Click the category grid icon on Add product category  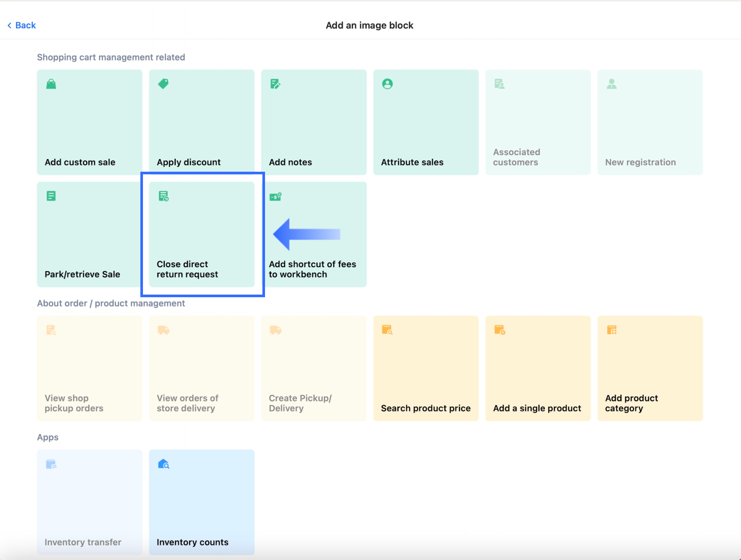pyautogui.click(x=612, y=330)
